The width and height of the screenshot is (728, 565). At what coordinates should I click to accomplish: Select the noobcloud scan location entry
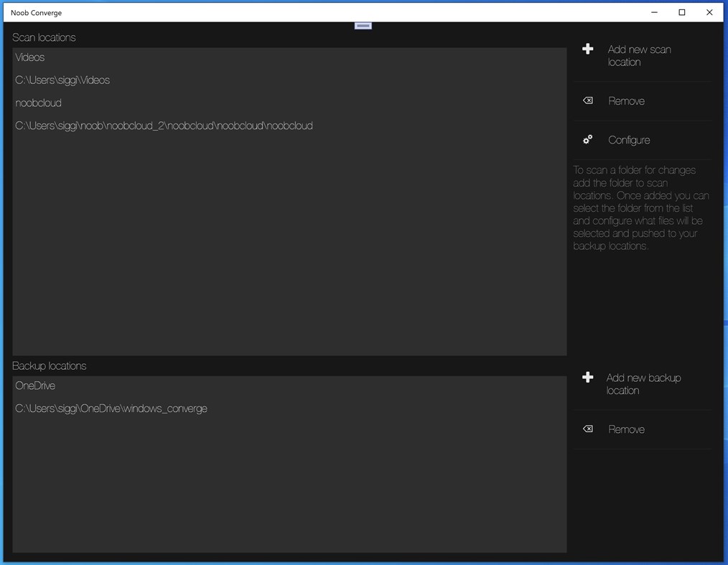[x=38, y=103]
